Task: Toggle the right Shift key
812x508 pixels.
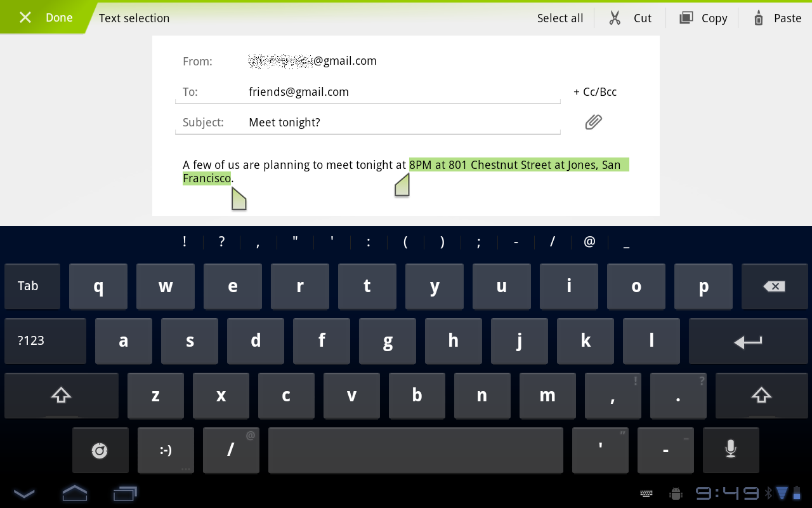Action: pos(761,396)
